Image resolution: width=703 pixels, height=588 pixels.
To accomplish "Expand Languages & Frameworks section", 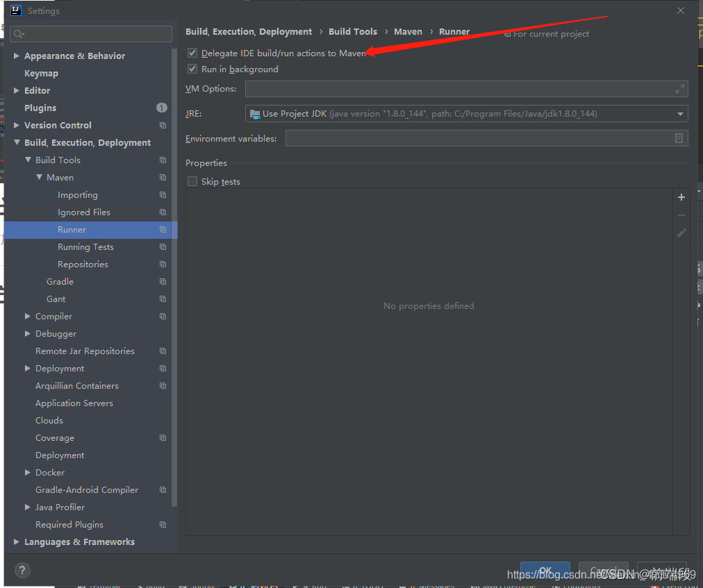I will pos(17,541).
